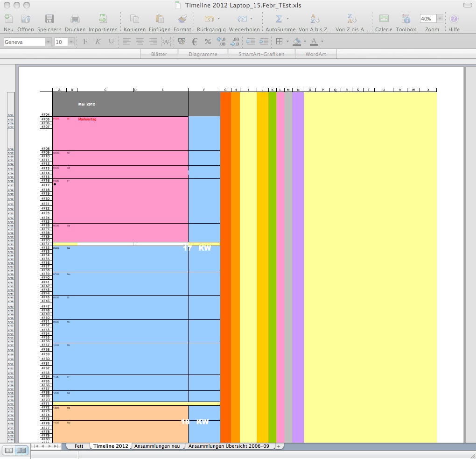This screenshot has width=476, height=459.
Task: Print with the Drucken icon
Action: tap(75, 19)
